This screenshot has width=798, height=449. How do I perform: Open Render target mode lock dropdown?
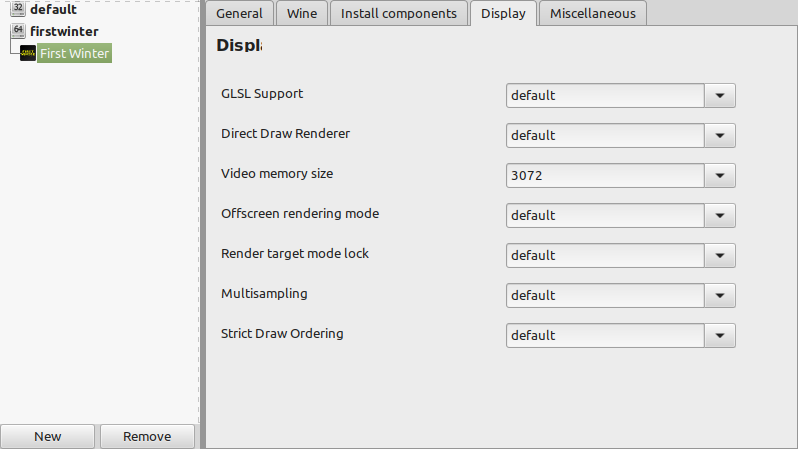620,256
